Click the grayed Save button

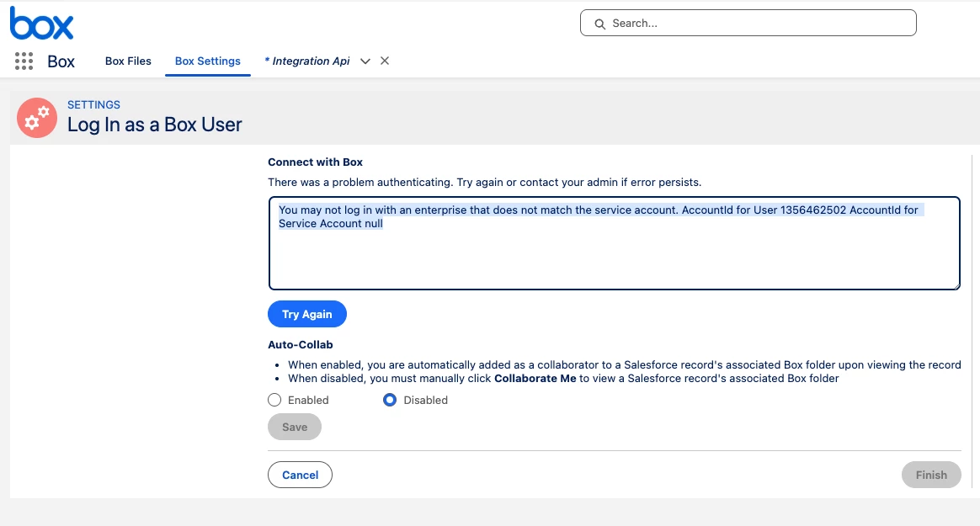click(x=295, y=428)
